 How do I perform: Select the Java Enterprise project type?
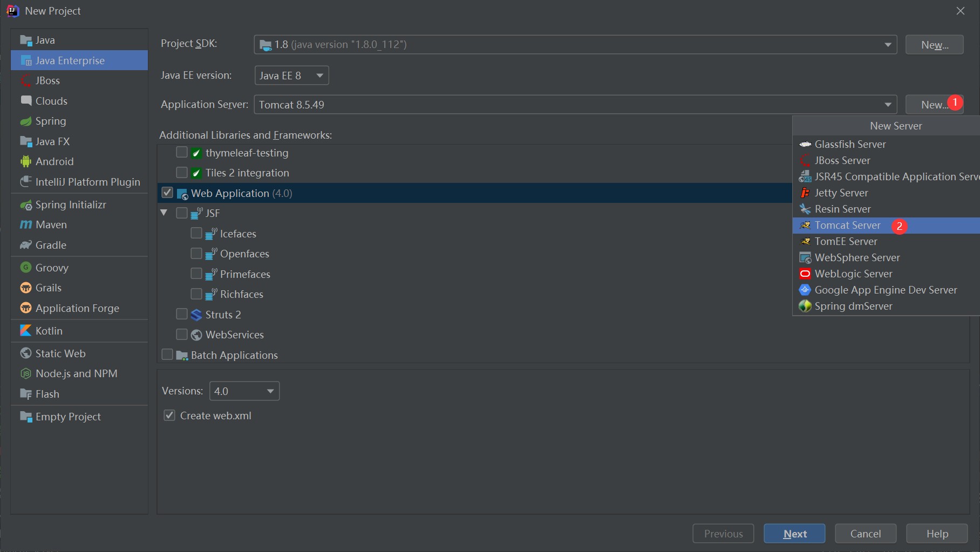pos(79,60)
